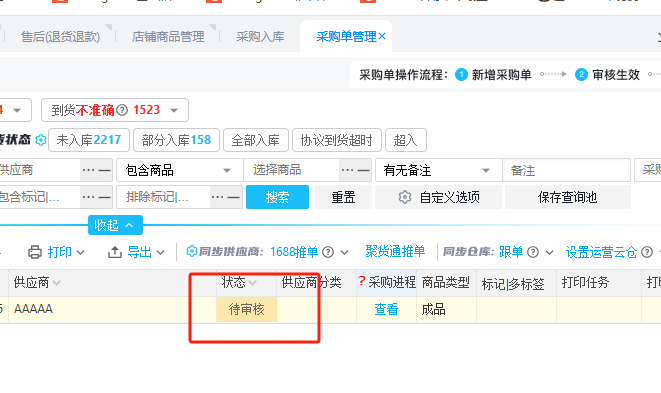Image resolution: width=661 pixels, height=393 pixels.
Task: Open the 打印 dropdown menu
Action: [x=56, y=252]
